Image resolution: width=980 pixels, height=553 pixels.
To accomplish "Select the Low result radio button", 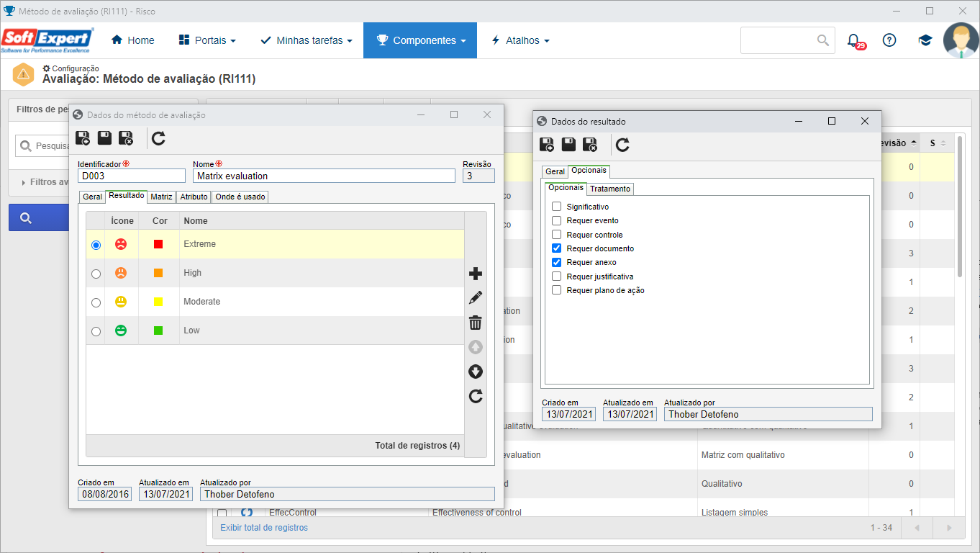I will pyautogui.click(x=96, y=331).
